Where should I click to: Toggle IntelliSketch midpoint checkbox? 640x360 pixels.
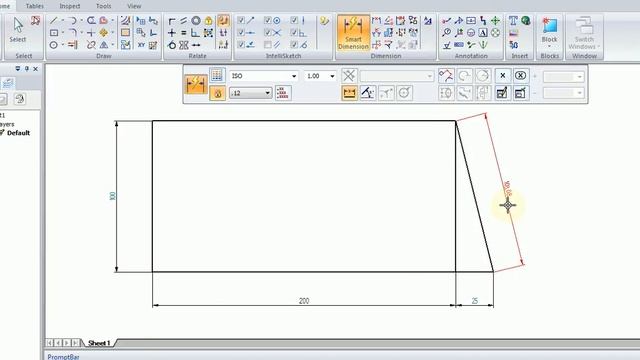[241, 32]
